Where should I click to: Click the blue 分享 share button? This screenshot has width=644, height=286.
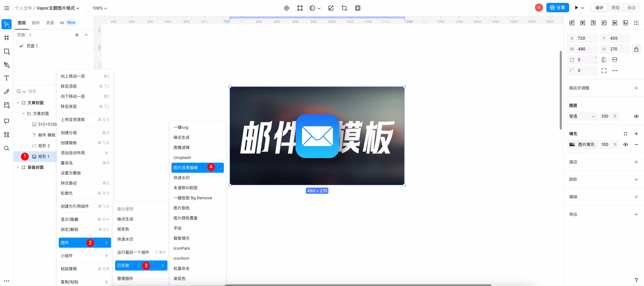557,8
